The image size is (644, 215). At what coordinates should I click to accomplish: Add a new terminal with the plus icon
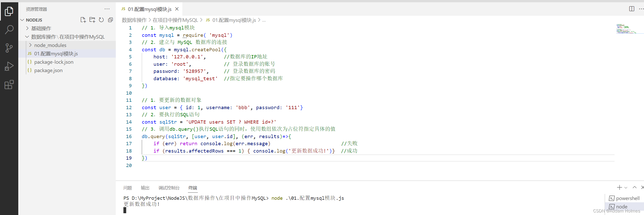pyautogui.click(x=619, y=188)
